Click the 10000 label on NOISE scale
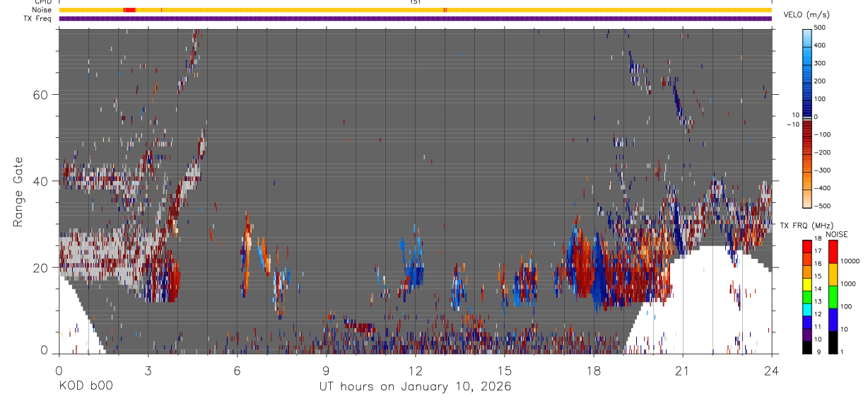The width and height of the screenshot is (868, 401). [850, 261]
